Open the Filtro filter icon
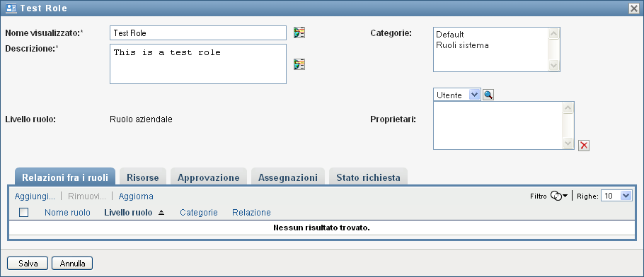The height and width of the screenshot is (277, 644). click(559, 196)
